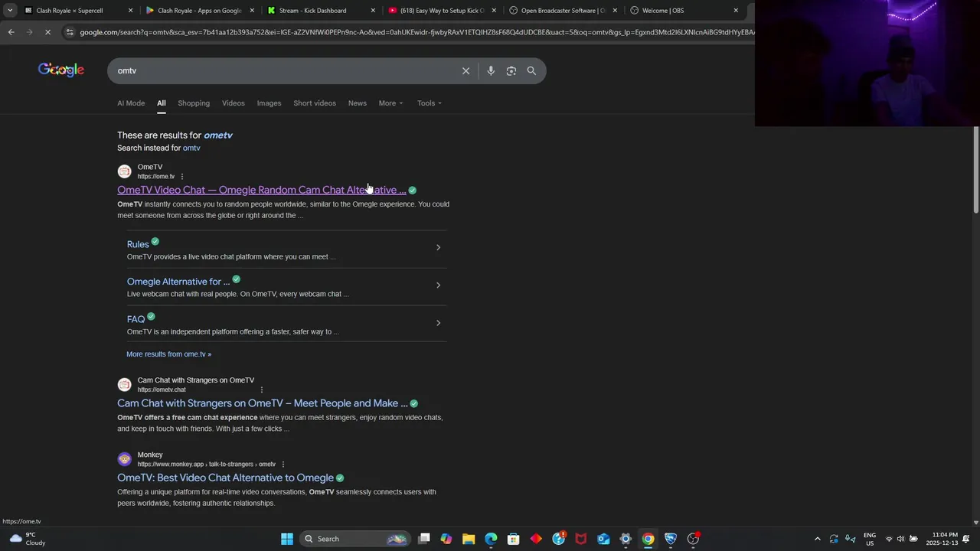Open OmeTV: Best Video Chat Alternative result
980x551 pixels.
[225, 478]
